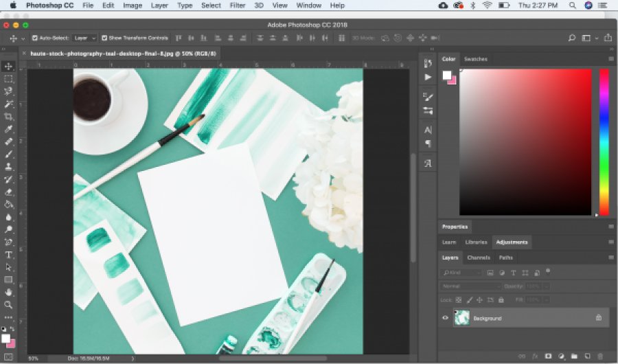Toggle lock image pixels brush icon
The width and height of the screenshot is (618, 364).
(x=470, y=299)
